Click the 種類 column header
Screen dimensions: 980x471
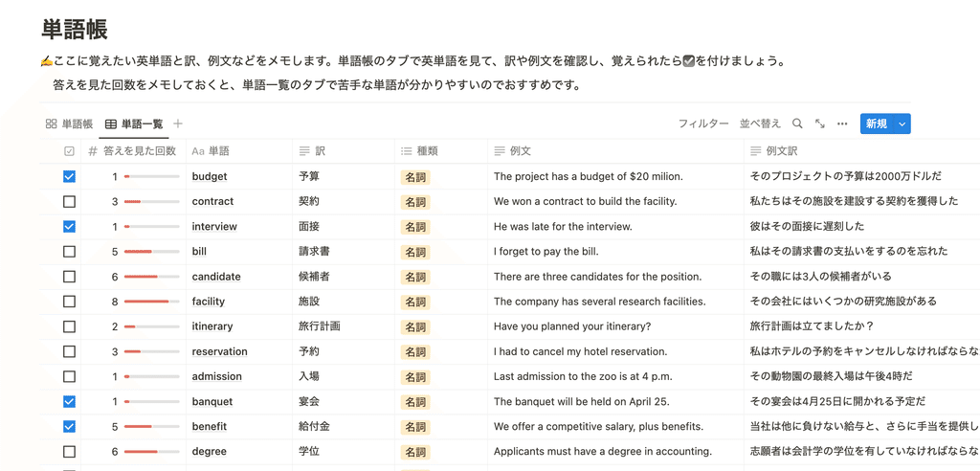(441, 151)
